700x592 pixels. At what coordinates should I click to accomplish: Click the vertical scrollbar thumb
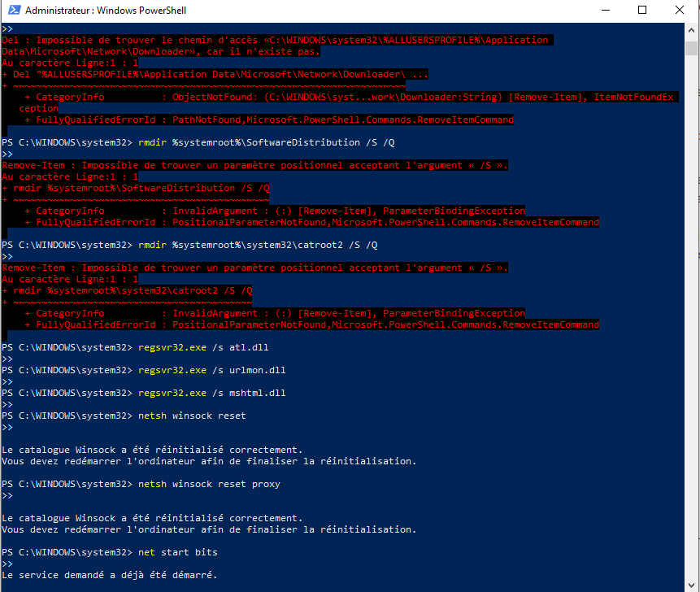691,48
